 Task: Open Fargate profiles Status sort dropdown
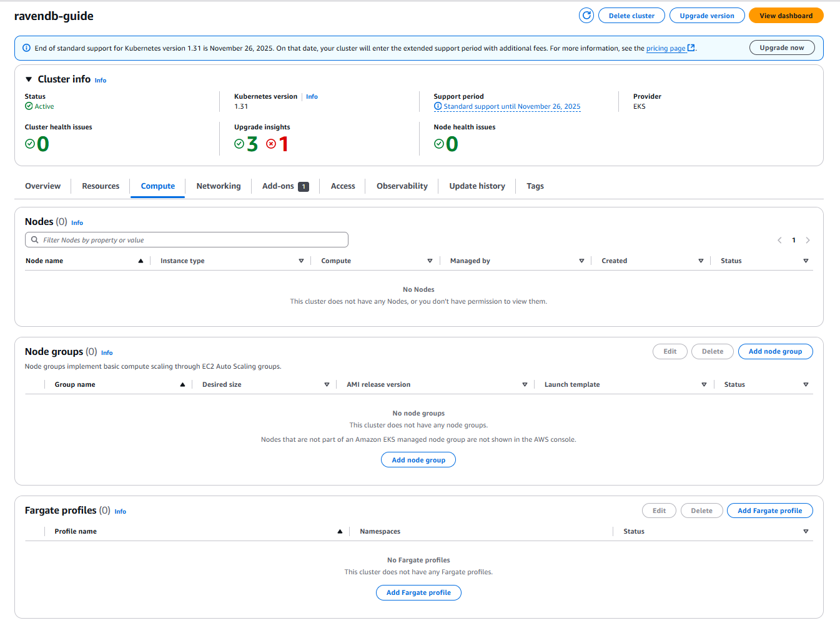[806, 532]
